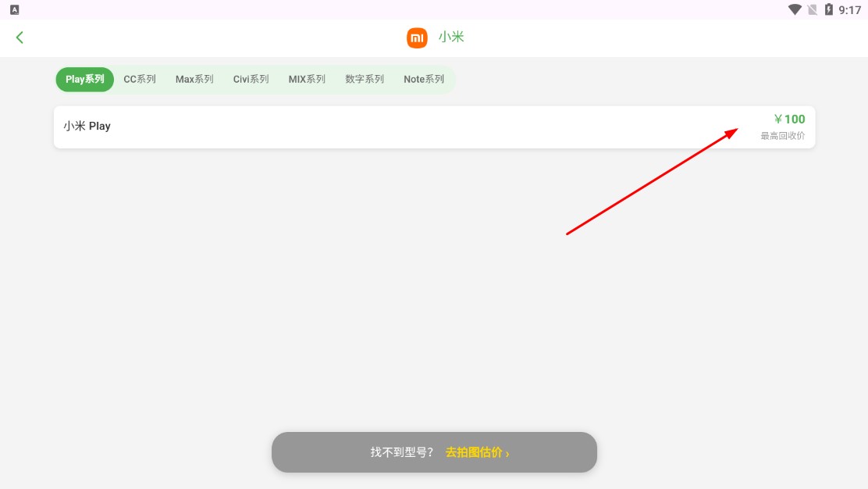868x489 pixels.
Task: Tap the 'A' status bar indicator icon
Action: [x=14, y=10]
